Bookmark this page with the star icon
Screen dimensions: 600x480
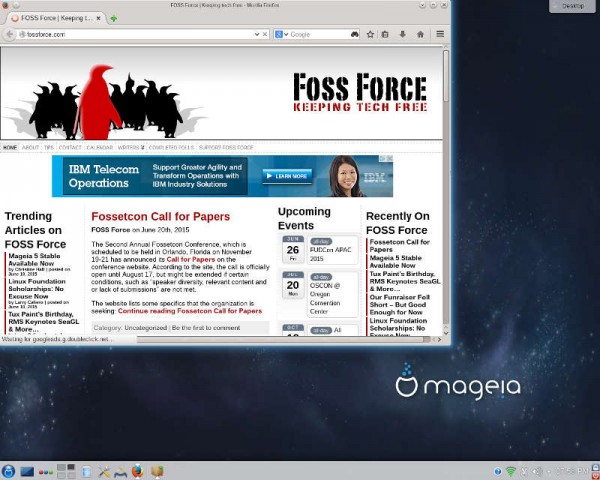click(370, 34)
